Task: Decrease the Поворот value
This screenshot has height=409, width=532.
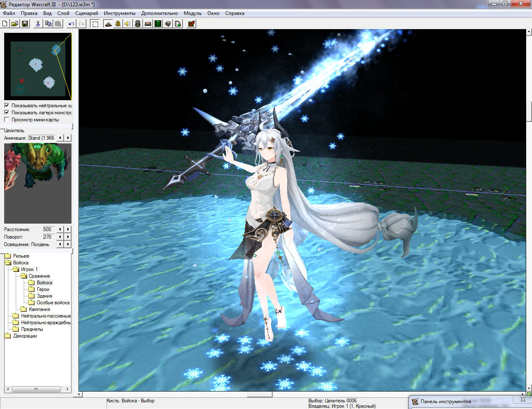Action: 60,237
